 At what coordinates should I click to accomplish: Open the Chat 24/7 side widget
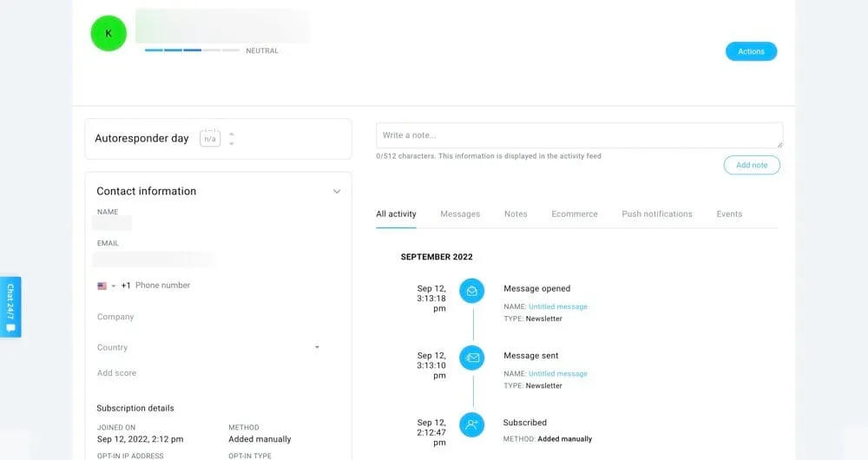click(10, 306)
